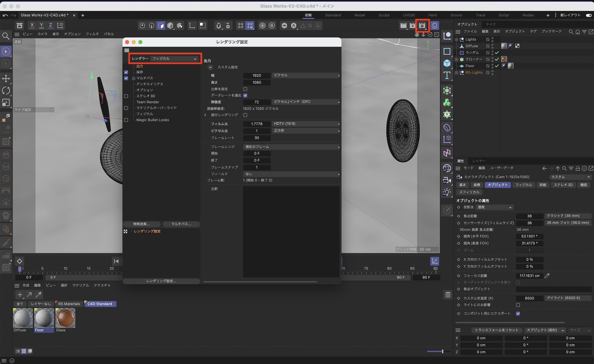Screen dimensions: 594x364
Task: Uncheck コンポジット用にエクスポート checkbox
Action: (x=518, y=314)
